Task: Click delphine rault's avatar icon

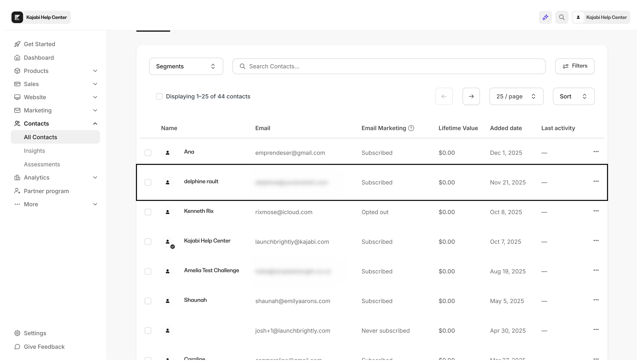Action: 168,182
